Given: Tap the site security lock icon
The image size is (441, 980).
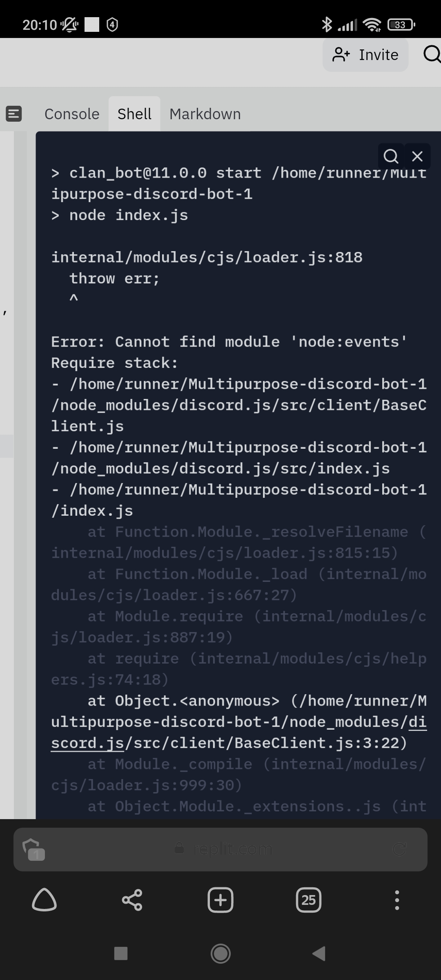Looking at the screenshot, I should pyautogui.click(x=179, y=849).
